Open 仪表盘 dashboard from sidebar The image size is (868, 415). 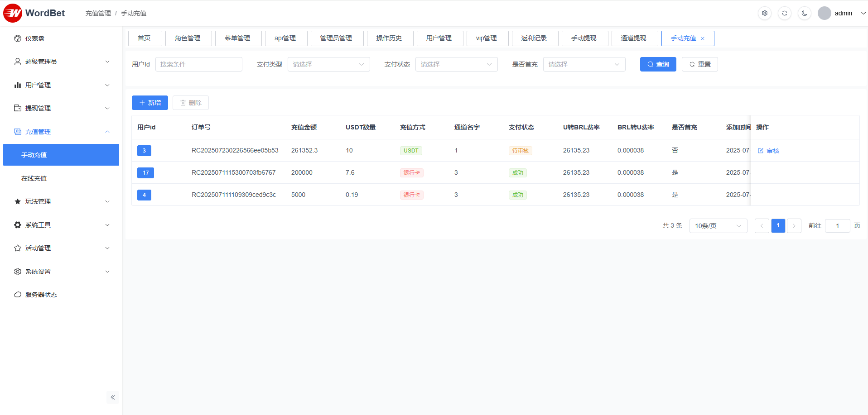(x=35, y=38)
